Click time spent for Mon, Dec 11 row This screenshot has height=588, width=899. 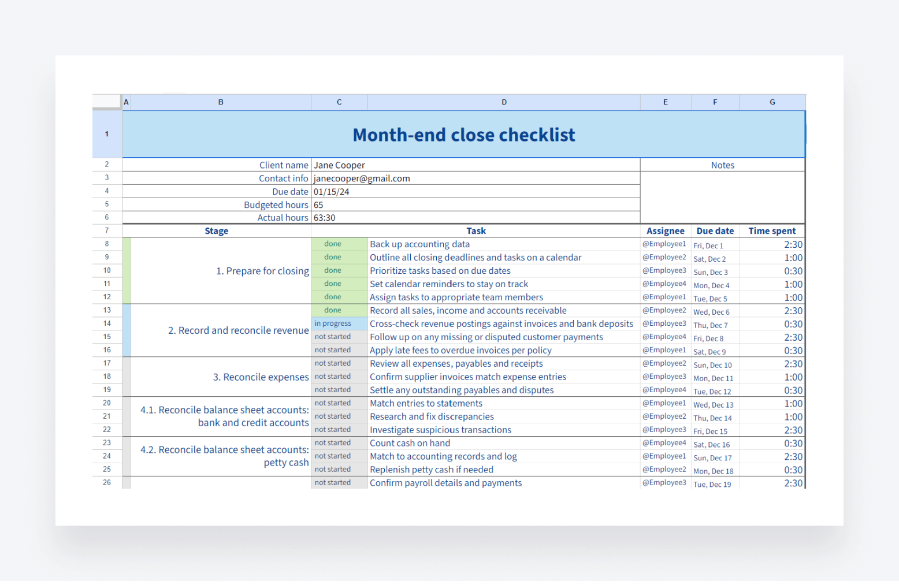click(772, 377)
